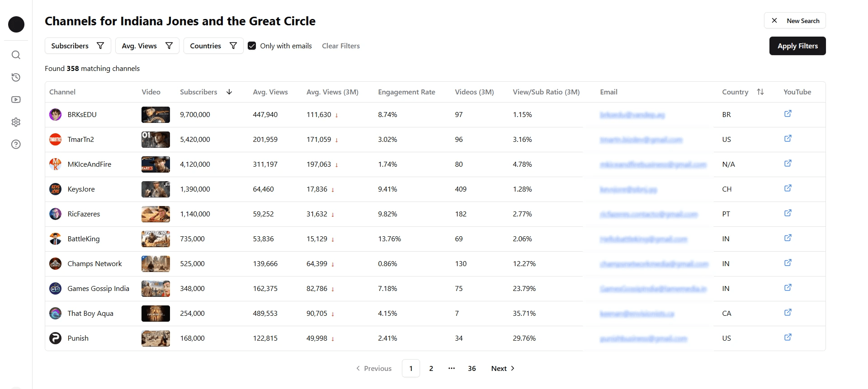The height and width of the screenshot is (389, 868).
Task: Open TmarTn2 YouTube external link icon
Action: tap(788, 139)
